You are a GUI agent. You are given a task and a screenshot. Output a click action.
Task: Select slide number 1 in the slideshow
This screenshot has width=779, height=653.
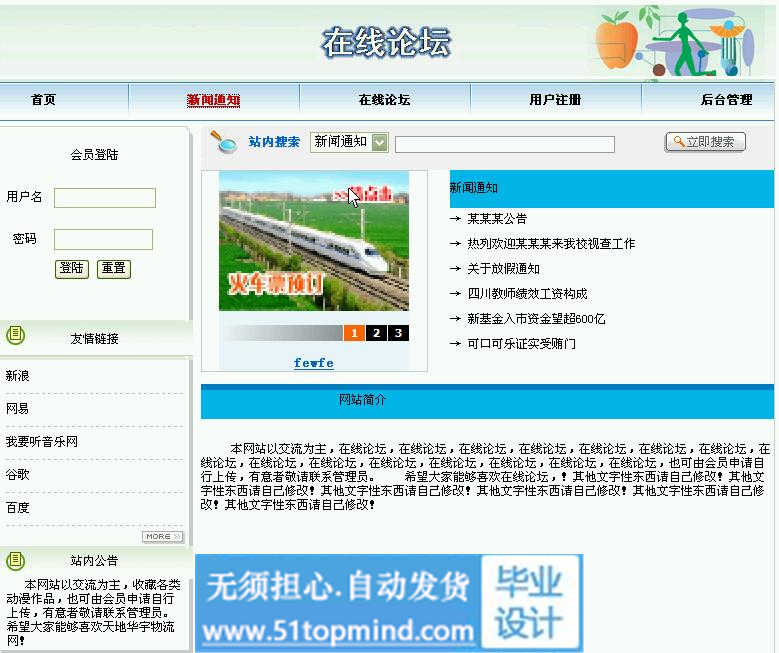pyautogui.click(x=353, y=333)
